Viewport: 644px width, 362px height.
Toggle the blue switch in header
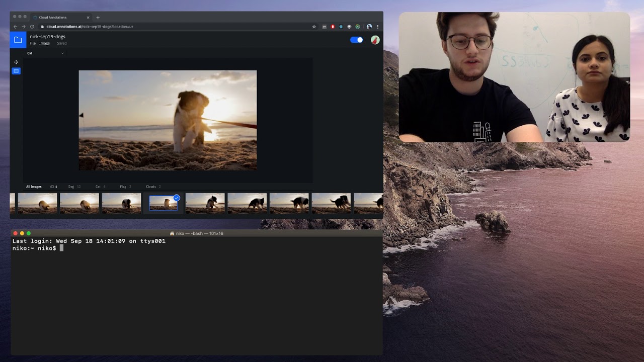(x=357, y=40)
